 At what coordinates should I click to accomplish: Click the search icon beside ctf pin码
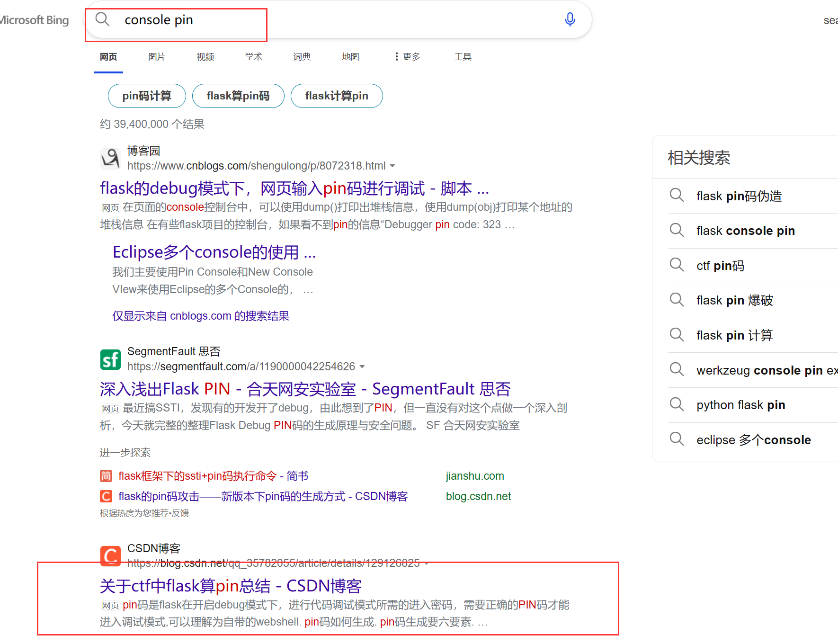pos(677,265)
